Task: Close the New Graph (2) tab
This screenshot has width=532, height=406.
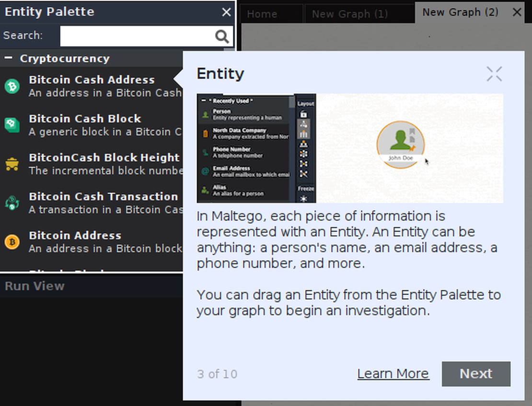Action: [x=517, y=12]
